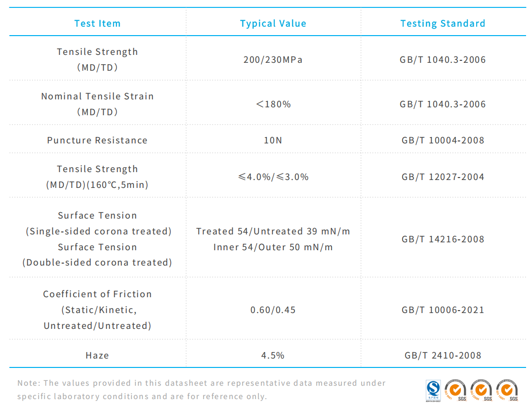
Task: Click the GB/T 2410-2008 standard reference
Action: pos(443,355)
